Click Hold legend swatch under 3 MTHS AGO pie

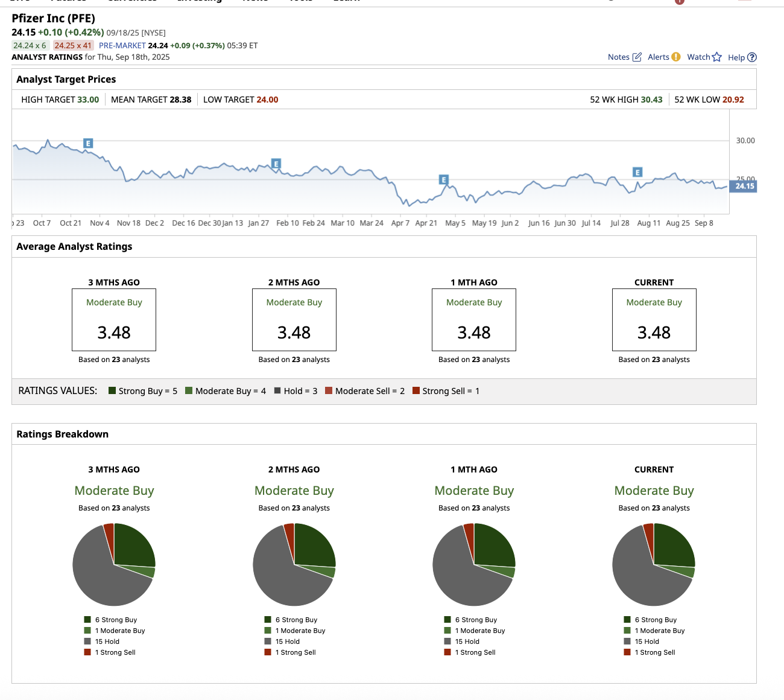[x=88, y=641]
